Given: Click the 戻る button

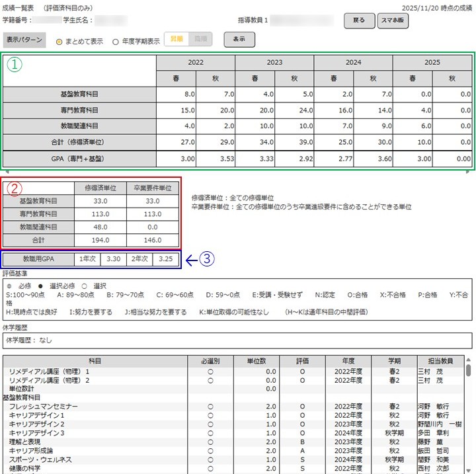Looking at the screenshot, I should click(x=358, y=21).
